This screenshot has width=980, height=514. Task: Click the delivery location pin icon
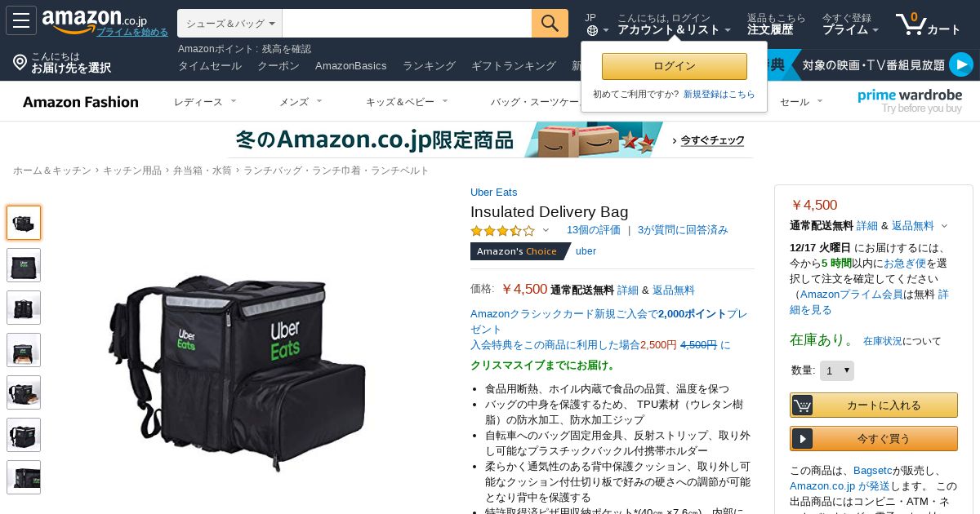pyautogui.click(x=20, y=62)
